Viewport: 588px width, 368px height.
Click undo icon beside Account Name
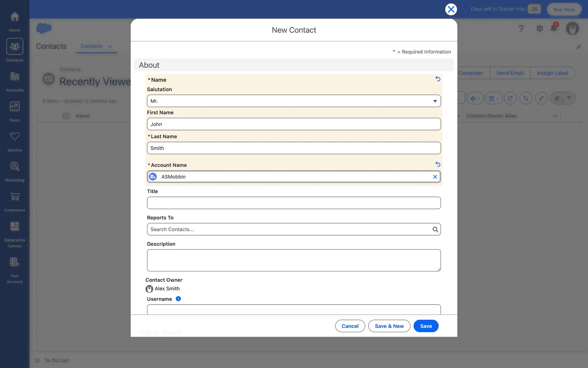coord(438,164)
